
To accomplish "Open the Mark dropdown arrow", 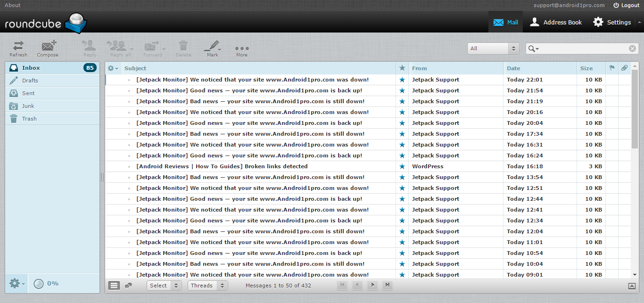I will [220, 49].
